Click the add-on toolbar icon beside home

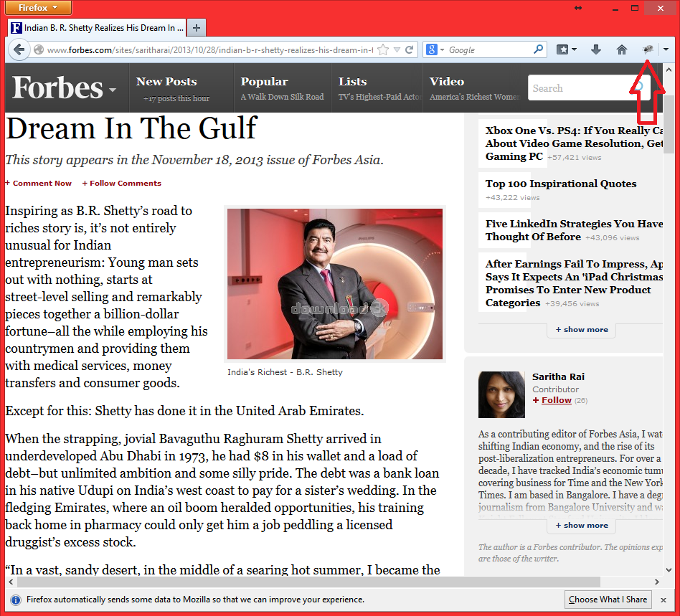648,49
